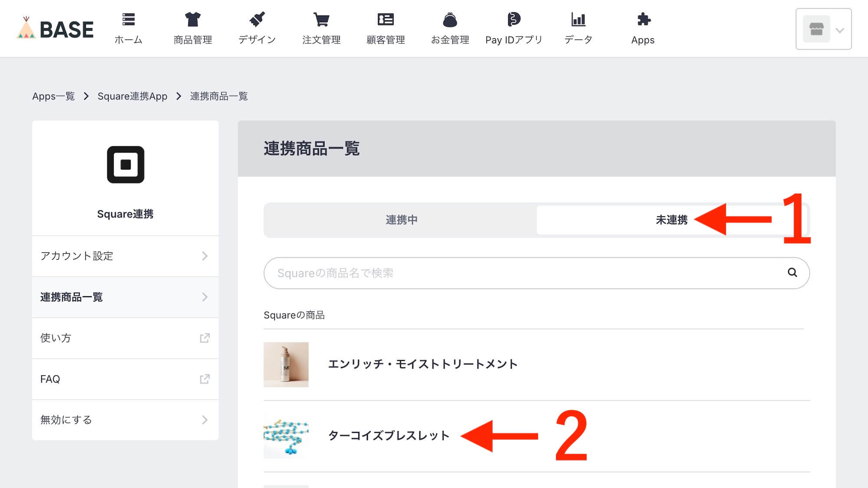Click 連携商品一覧 breadcrumb text
Image resolution: width=868 pixels, height=488 pixels.
coord(219,96)
